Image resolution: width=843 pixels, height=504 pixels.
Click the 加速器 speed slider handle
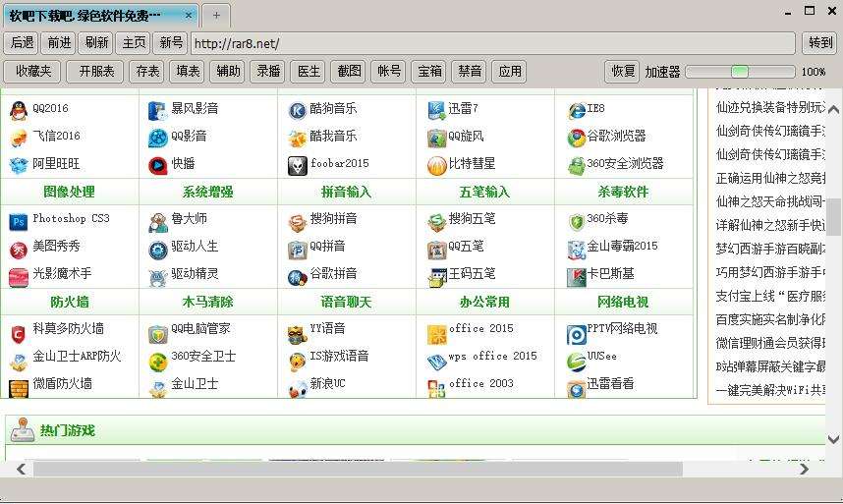click(740, 72)
